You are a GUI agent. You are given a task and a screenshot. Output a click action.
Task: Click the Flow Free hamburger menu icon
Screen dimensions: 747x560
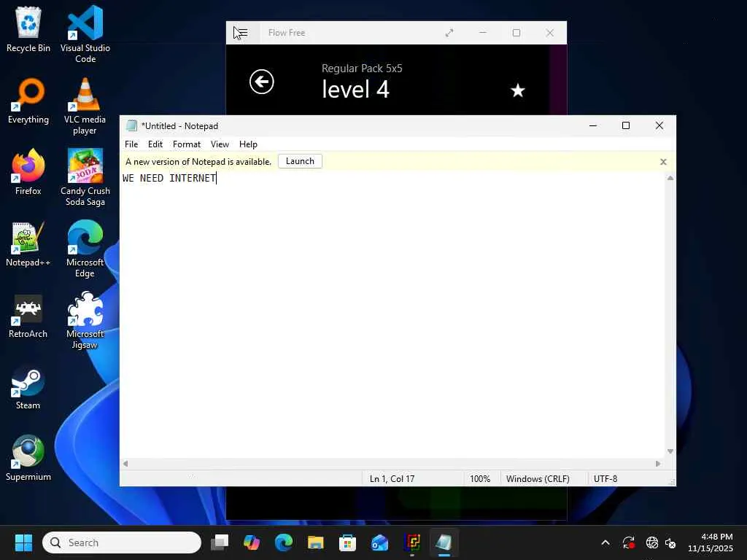[241, 33]
